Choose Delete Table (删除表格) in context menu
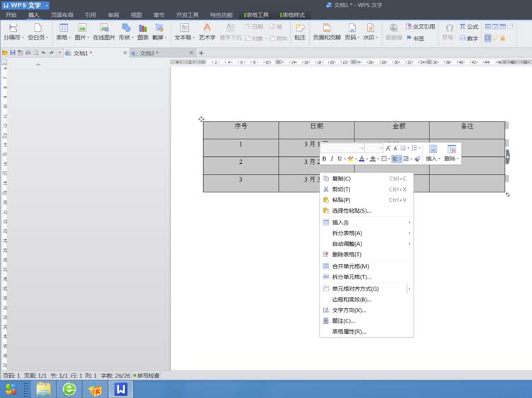The width and height of the screenshot is (532, 398). click(x=366, y=254)
